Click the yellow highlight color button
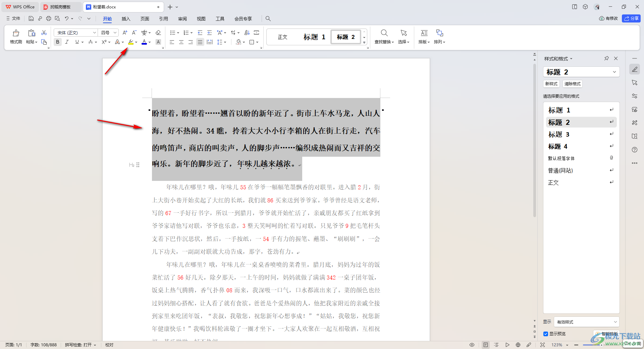The width and height of the screenshot is (644, 349). pyautogui.click(x=131, y=42)
